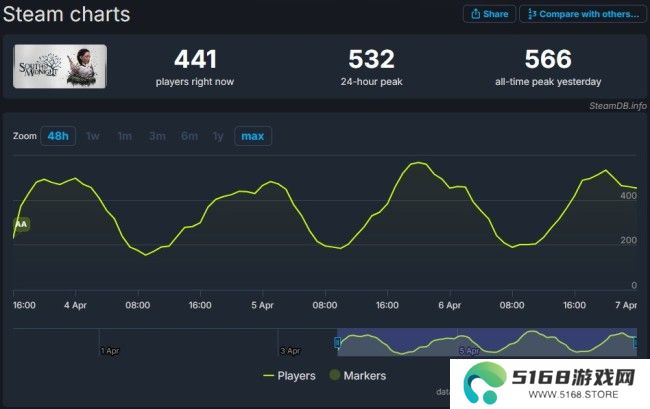Select the 1y zoom range
This screenshot has height=409, width=650.
tap(218, 136)
